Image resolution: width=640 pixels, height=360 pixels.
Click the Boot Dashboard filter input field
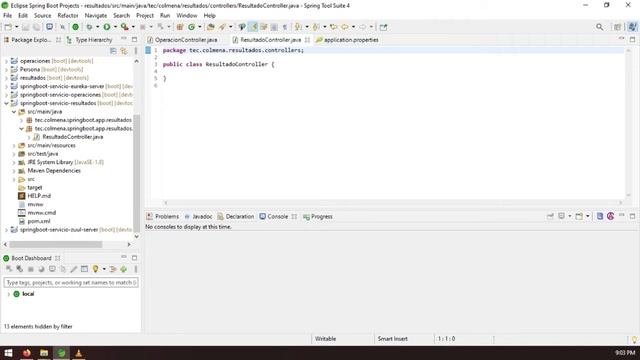(71, 282)
